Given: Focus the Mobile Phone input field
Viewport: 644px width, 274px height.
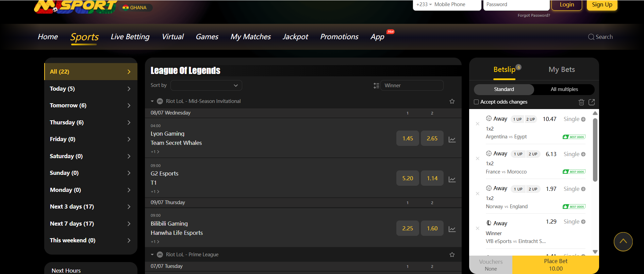Looking at the screenshot, I should pos(457,4).
